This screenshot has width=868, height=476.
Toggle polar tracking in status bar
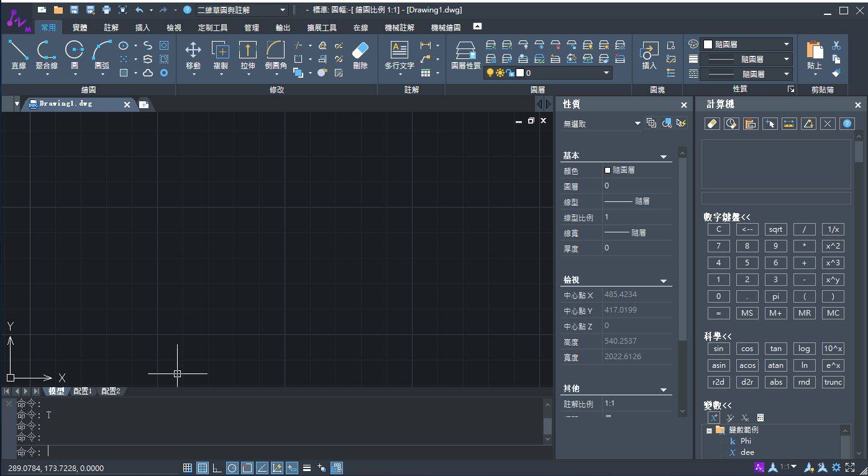[x=232, y=468]
